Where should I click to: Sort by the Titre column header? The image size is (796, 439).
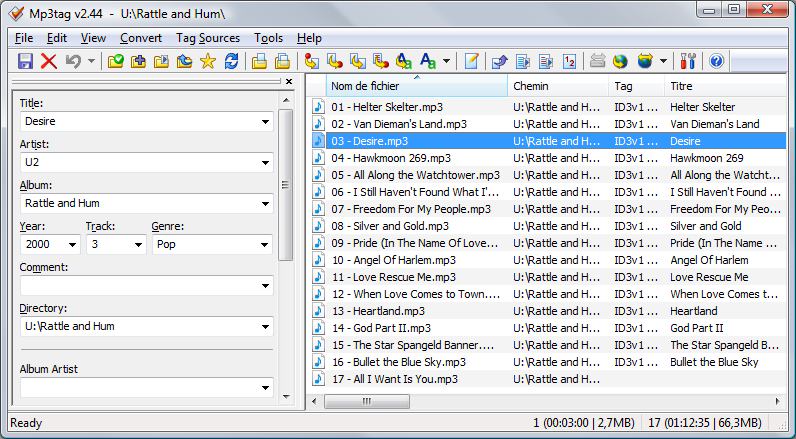(725, 86)
